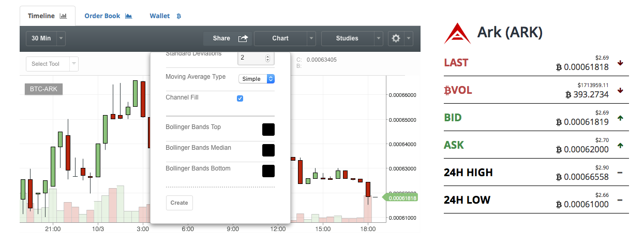The image size is (644, 242).
Task: Click the LAST down arrow indicator
Action: click(620, 63)
